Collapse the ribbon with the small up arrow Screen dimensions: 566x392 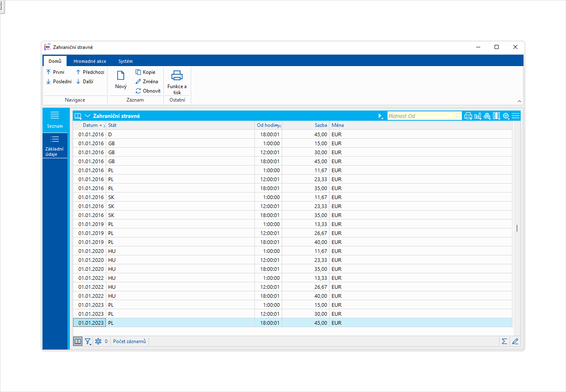pyautogui.click(x=519, y=101)
